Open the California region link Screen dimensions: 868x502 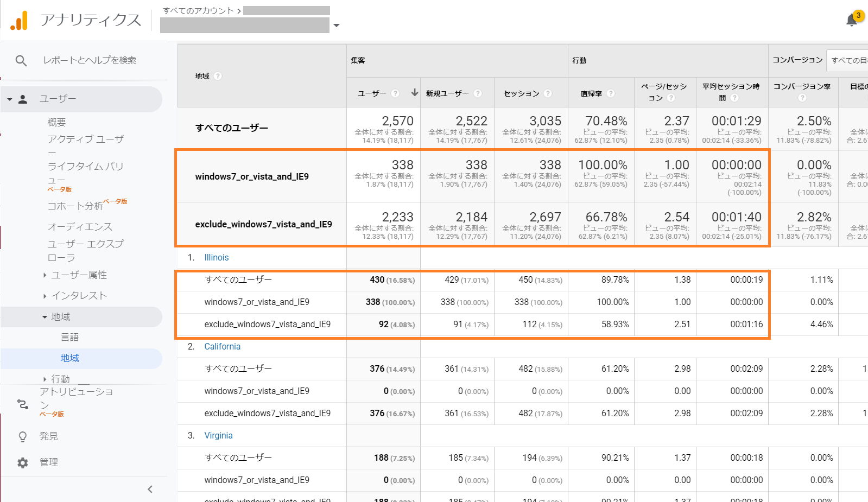point(222,347)
